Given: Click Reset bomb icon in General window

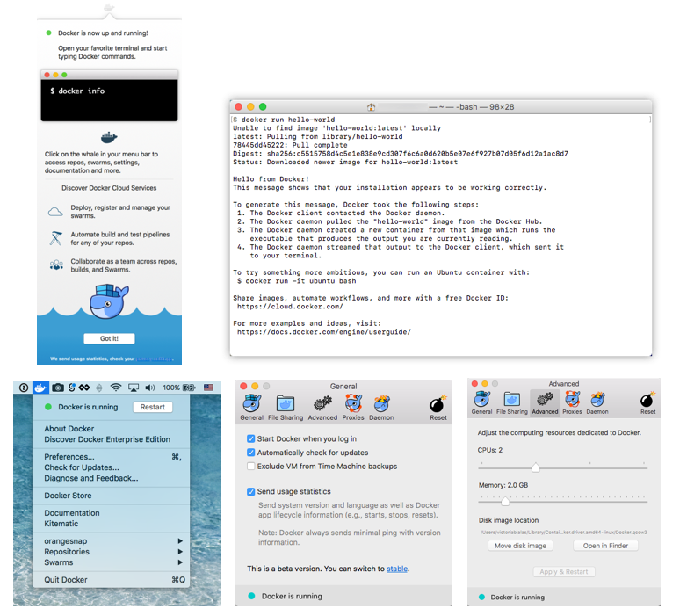Looking at the screenshot, I should point(438,408).
